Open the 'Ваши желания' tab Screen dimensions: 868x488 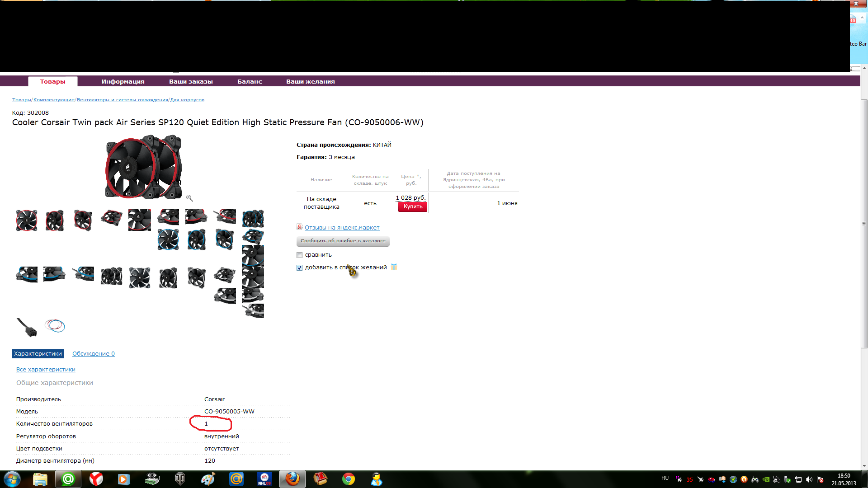point(311,81)
